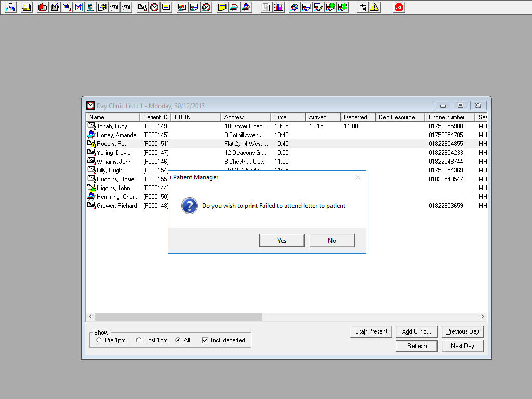Select the Huggins, Rosie row

click(287, 179)
